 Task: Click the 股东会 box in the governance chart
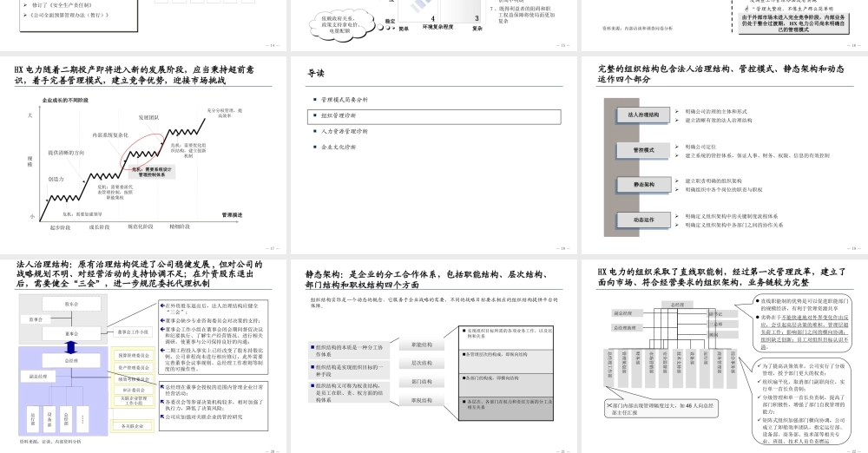tap(71, 304)
